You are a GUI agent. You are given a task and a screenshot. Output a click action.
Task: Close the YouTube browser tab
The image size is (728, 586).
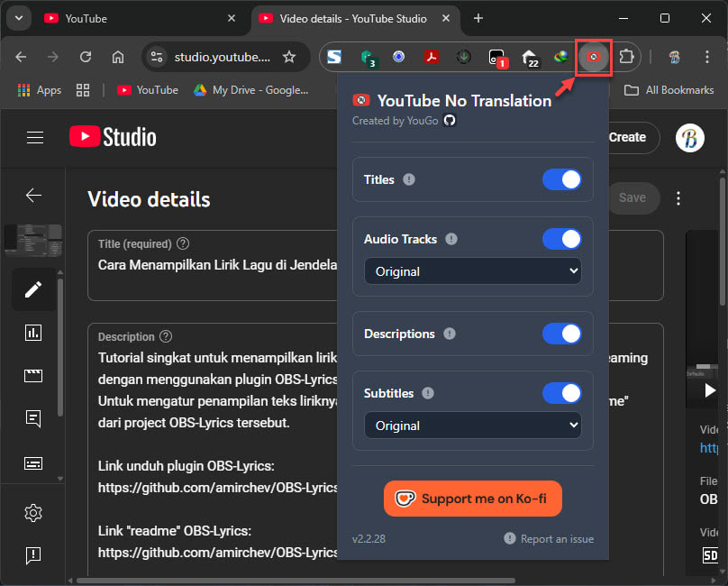(x=232, y=18)
